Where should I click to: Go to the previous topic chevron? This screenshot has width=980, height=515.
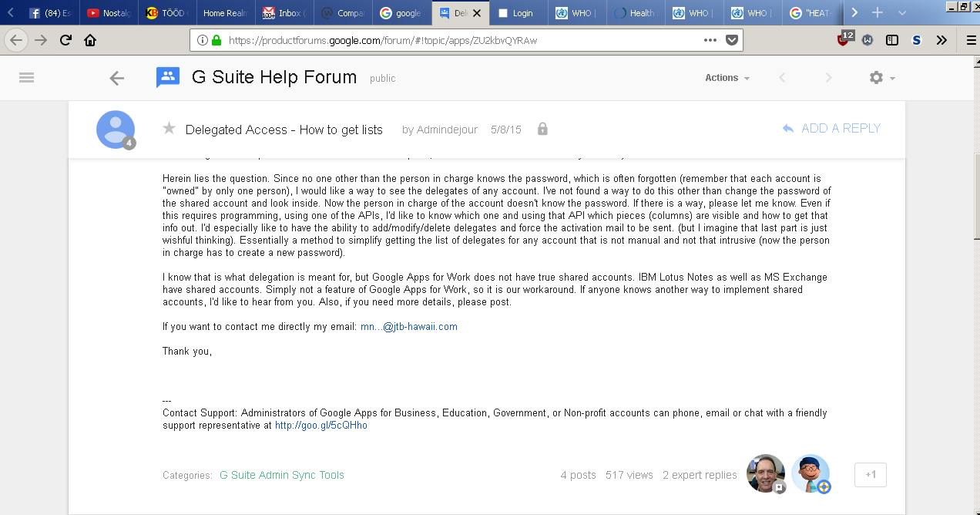point(783,78)
